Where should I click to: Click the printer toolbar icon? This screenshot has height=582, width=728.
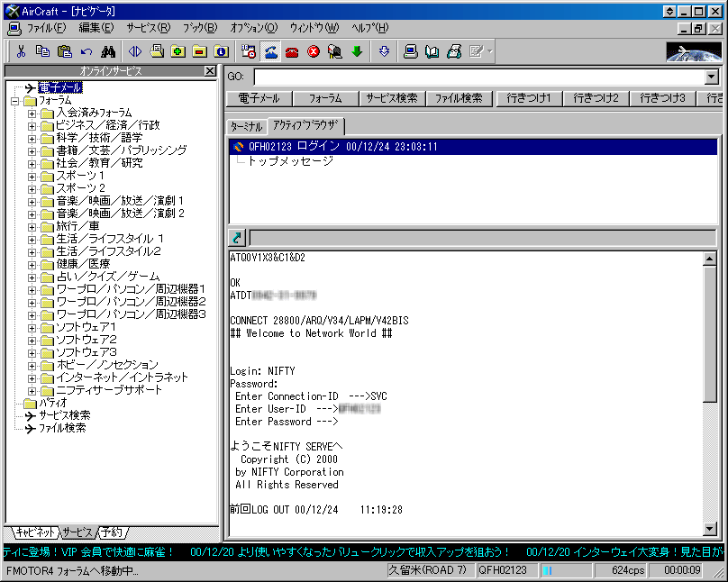tap(454, 51)
